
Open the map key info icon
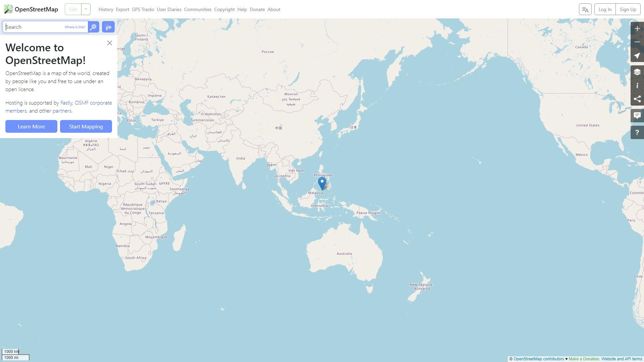637,86
